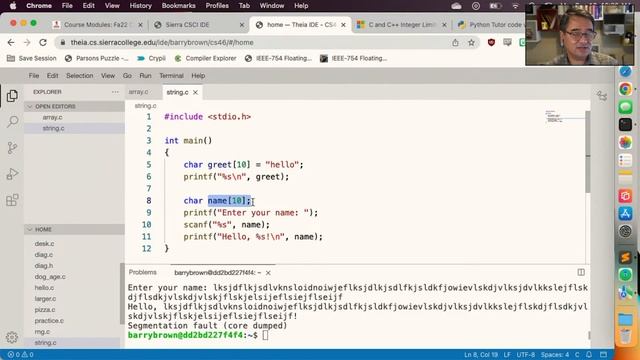Open Chrome from the Dock
The height and width of the screenshot is (360, 640).
click(x=625, y=89)
